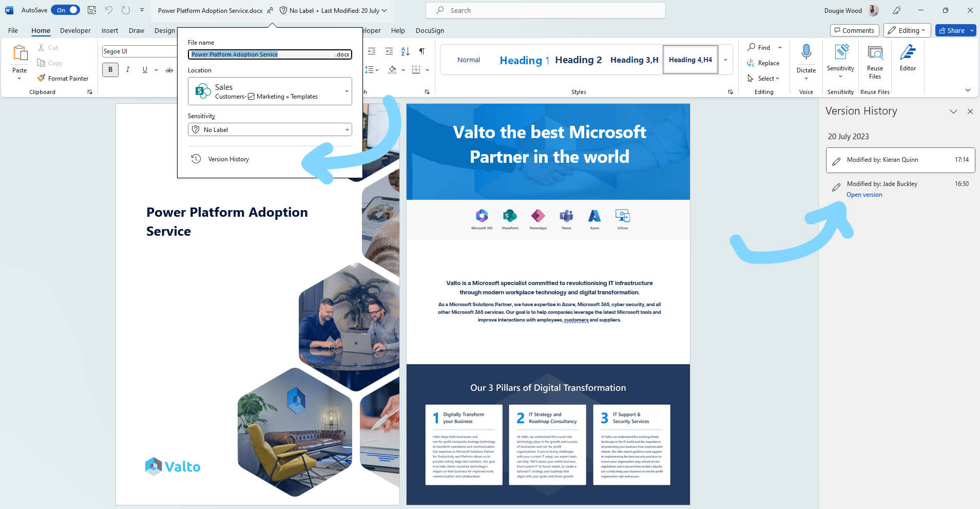Toggle italic formatting
The image size is (980, 509).
point(128,69)
